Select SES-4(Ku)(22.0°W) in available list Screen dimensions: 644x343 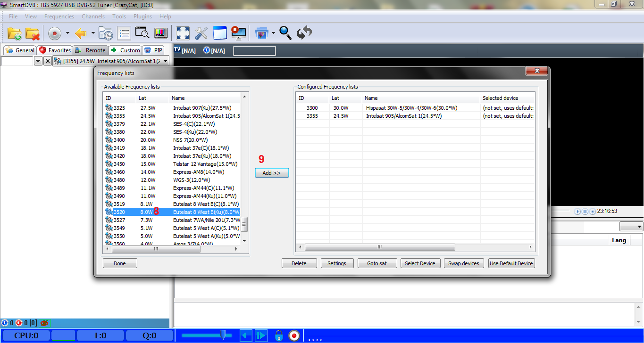(172, 132)
